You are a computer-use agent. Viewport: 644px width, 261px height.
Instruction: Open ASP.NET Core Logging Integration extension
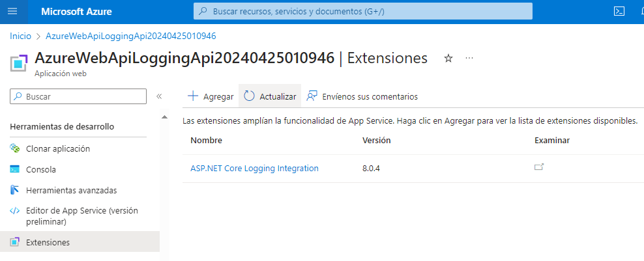(x=254, y=169)
